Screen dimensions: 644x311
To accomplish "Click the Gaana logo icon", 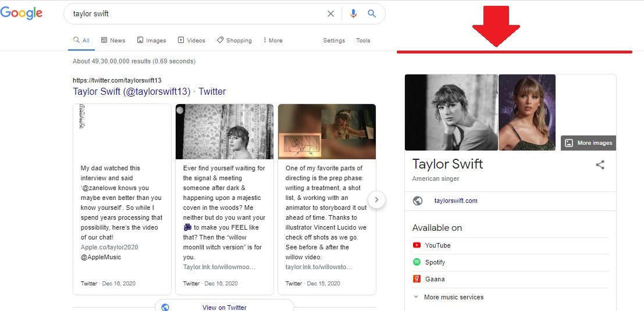I will pyautogui.click(x=417, y=279).
